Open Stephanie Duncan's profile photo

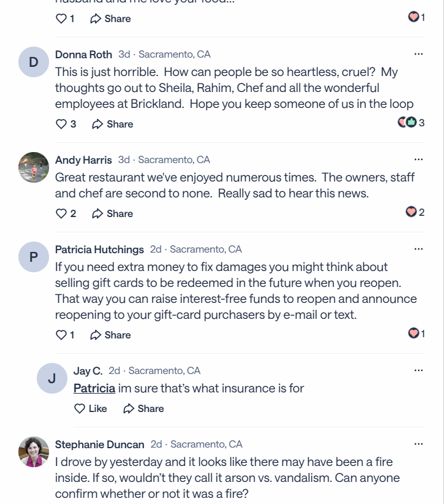click(34, 452)
